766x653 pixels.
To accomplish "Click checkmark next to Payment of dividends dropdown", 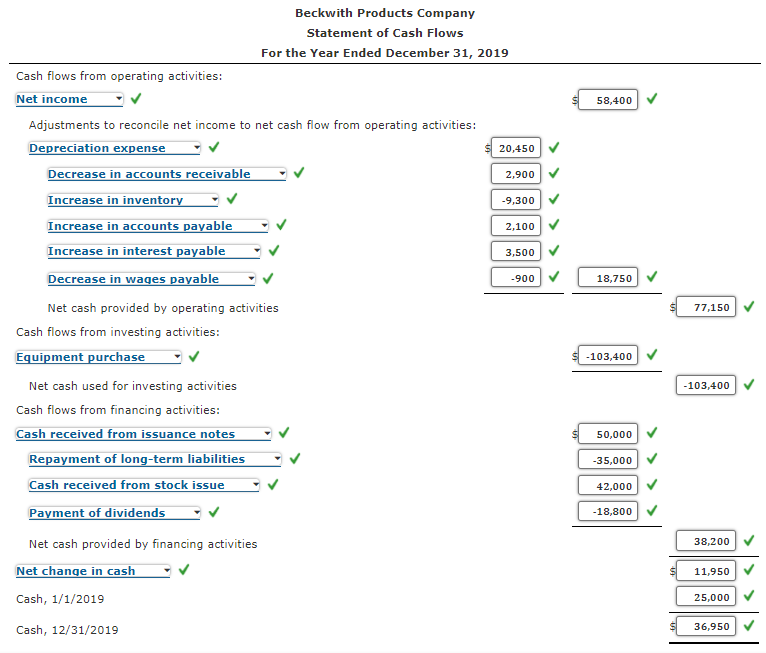I will pos(213,512).
